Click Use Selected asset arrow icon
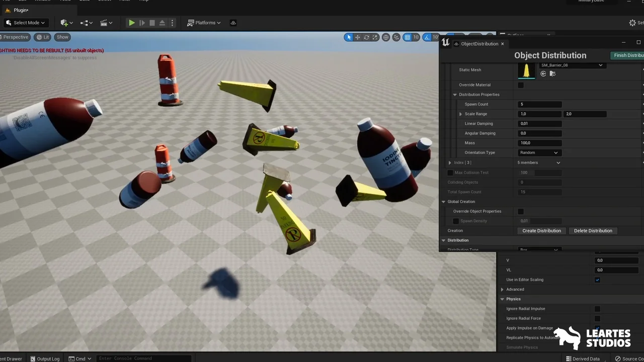Image resolution: width=644 pixels, height=362 pixels. tap(543, 74)
